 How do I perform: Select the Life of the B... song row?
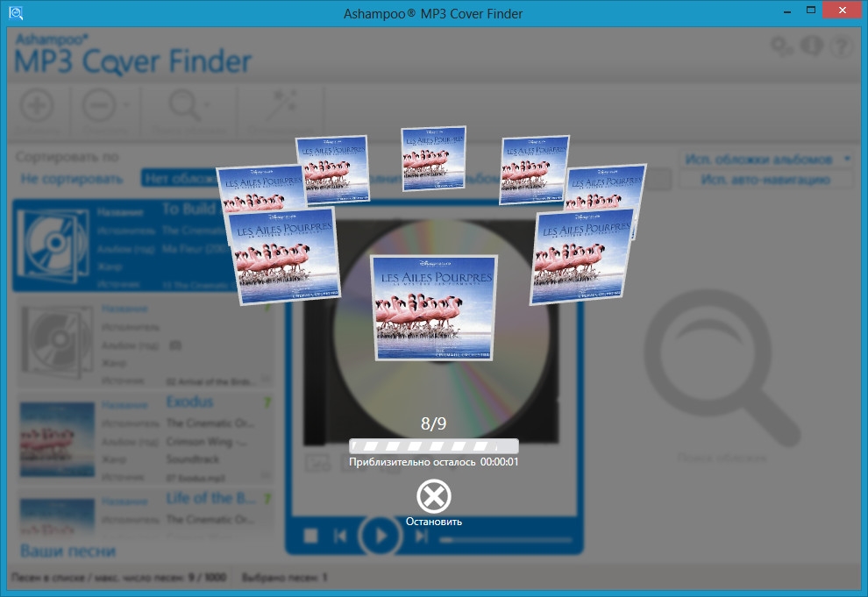tap(145, 514)
